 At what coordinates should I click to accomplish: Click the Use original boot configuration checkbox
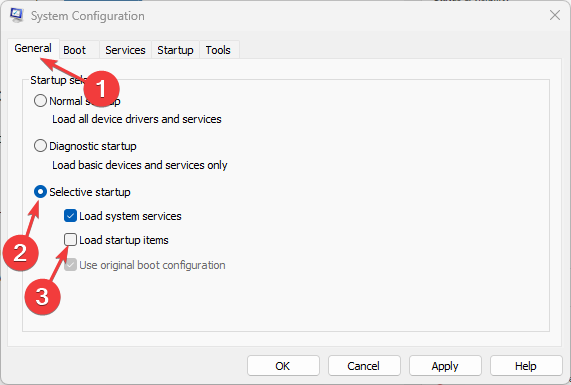[x=70, y=265]
